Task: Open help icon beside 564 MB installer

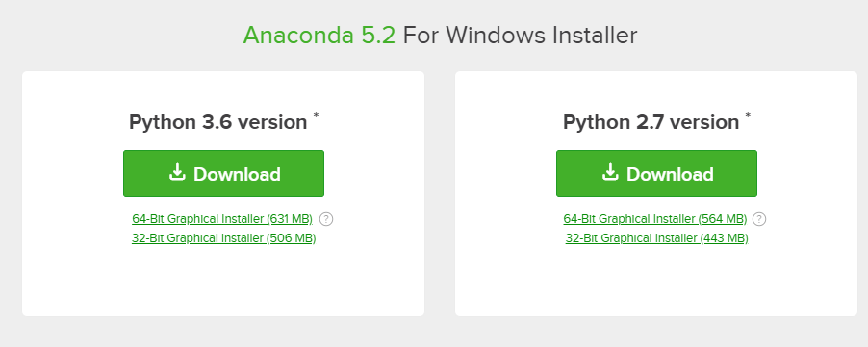Action: (759, 219)
